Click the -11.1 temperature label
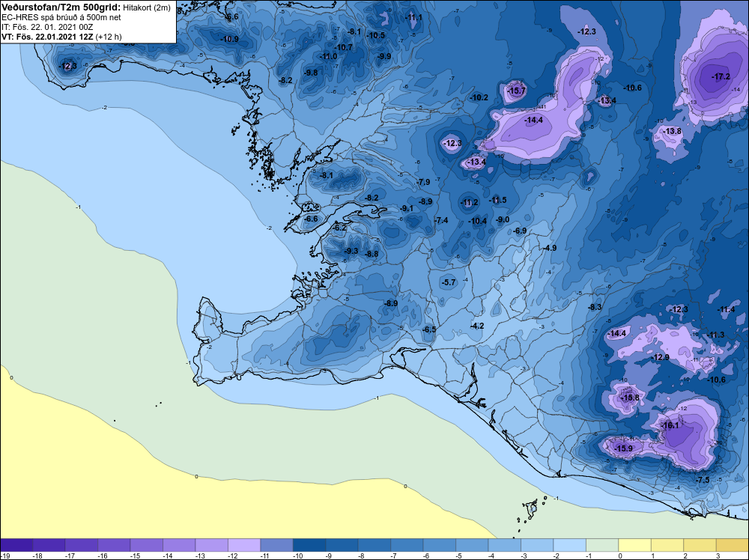 point(413,18)
